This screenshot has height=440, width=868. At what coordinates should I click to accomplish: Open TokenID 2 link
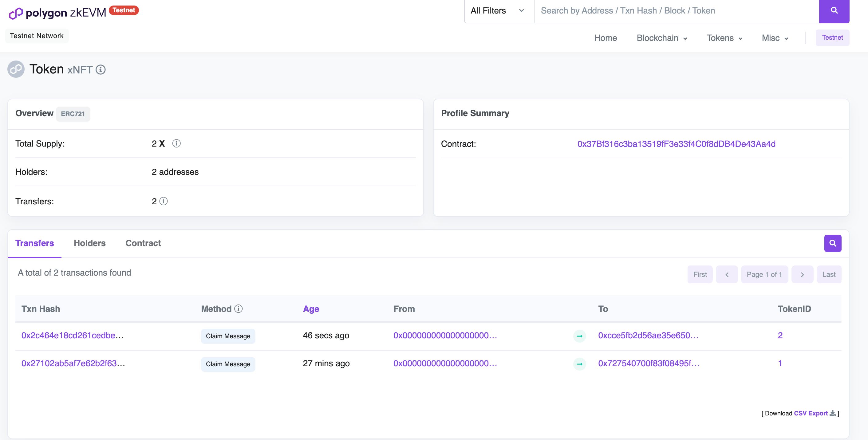point(780,336)
